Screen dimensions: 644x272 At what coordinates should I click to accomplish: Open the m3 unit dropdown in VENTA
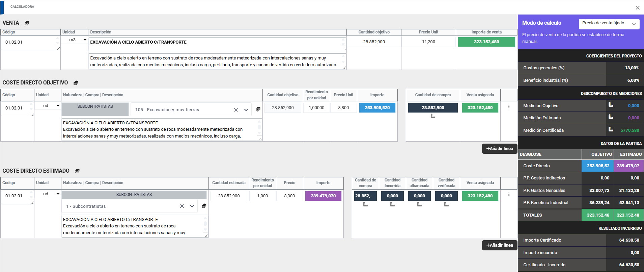pyautogui.click(x=75, y=40)
